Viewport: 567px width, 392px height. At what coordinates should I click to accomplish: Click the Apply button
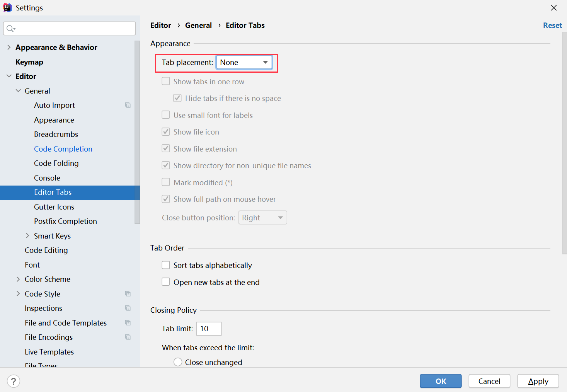pyautogui.click(x=538, y=381)
